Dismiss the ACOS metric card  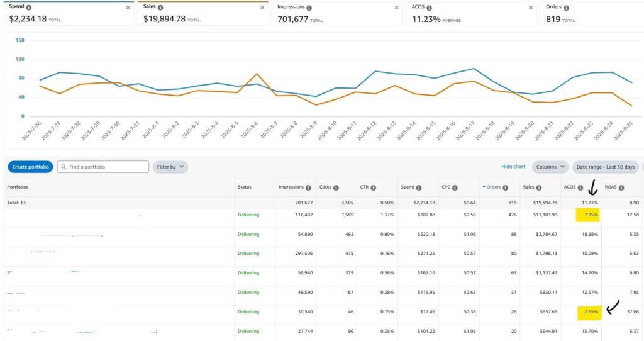click(530, 8)
